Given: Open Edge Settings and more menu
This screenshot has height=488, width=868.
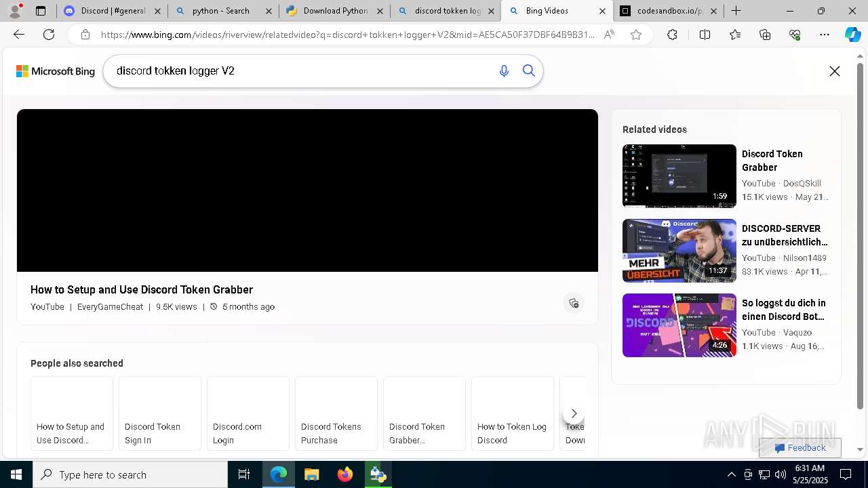Looking at the screenshot, I should 825,35.
